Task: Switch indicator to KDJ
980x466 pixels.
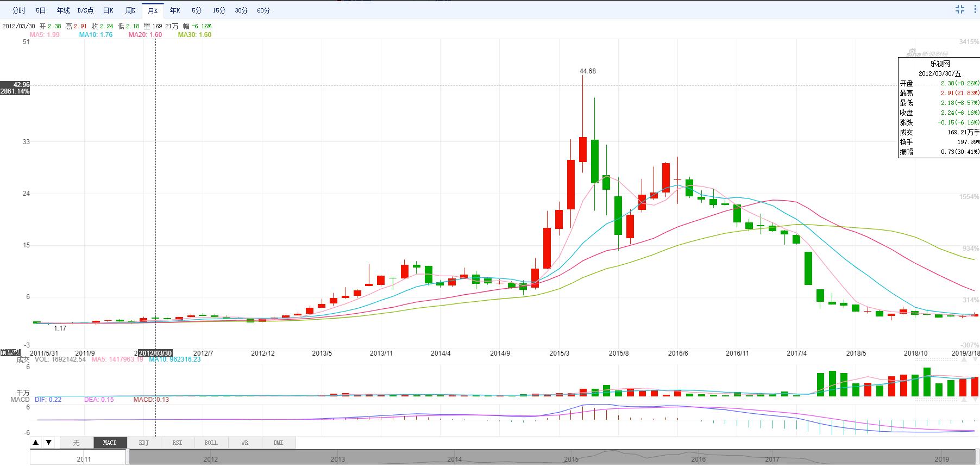Action: coord(143,443)
